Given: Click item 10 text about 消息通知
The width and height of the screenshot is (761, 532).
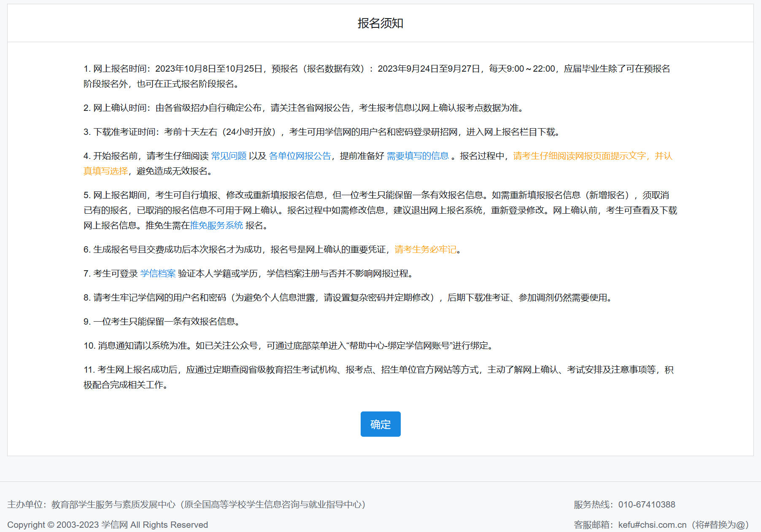Looking at the screenshot, I should coord(289,346).
